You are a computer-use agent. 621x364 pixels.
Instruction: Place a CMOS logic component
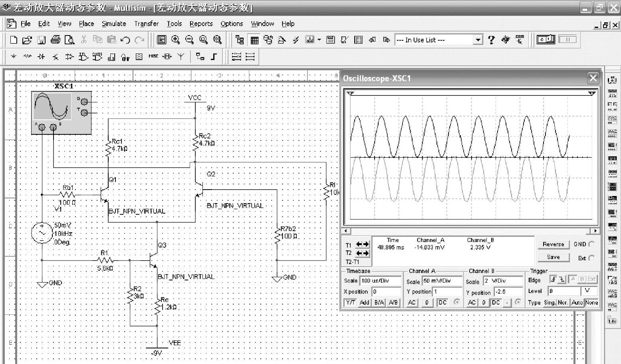[97, 57]
